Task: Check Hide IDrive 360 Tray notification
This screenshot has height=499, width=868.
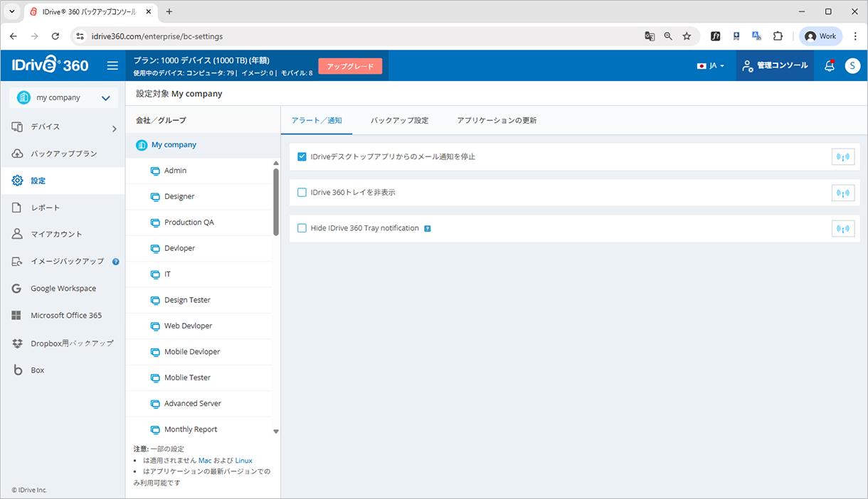Action: tap(302, 228)
